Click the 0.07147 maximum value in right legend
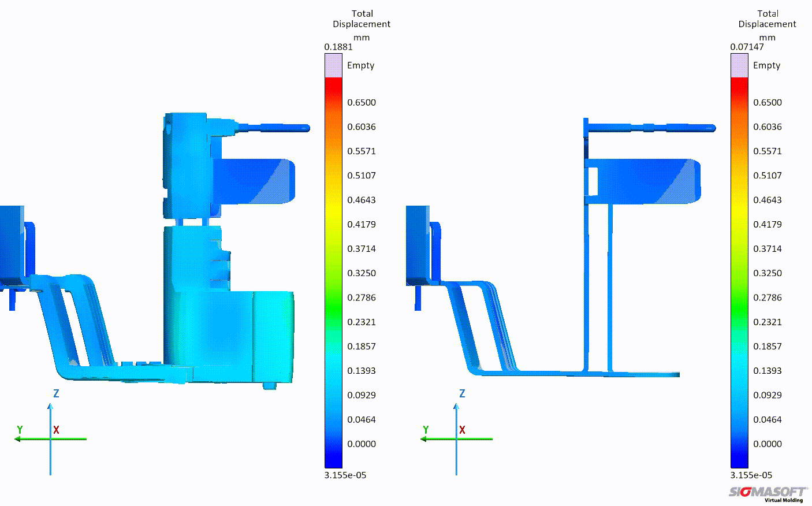812x506 pixels. [747, 47]
